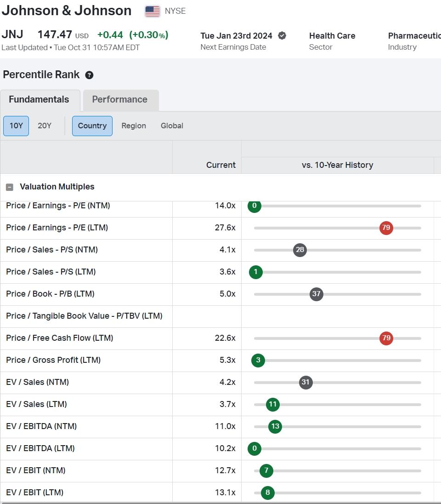Select the EV / EBITDA (NTM) row label
This screenshot has height=504, width=441.
[41, 426]
